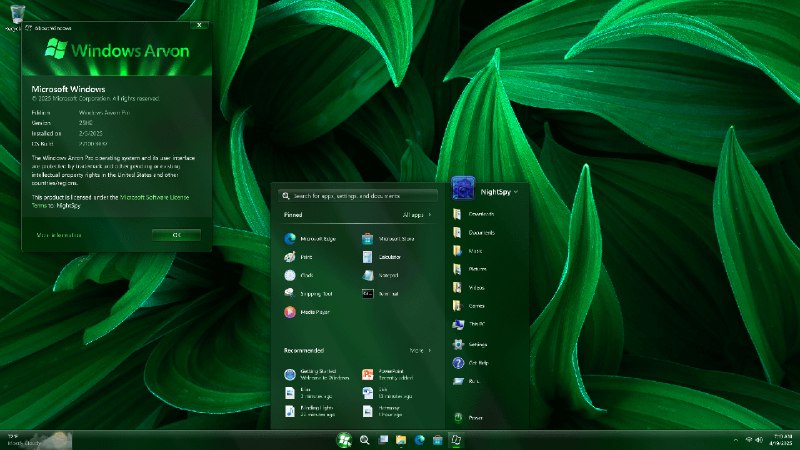Close the About Windows dialog

point(199,25)
